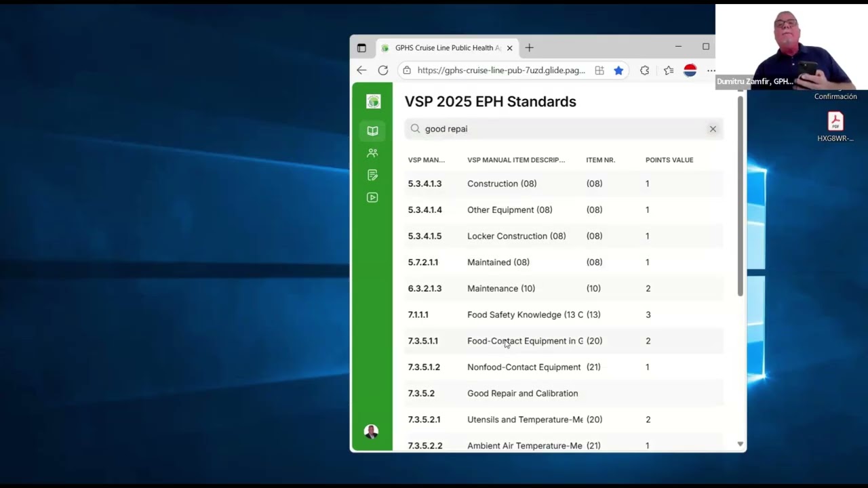Close the GPHS Cruise Line tab

509,48
